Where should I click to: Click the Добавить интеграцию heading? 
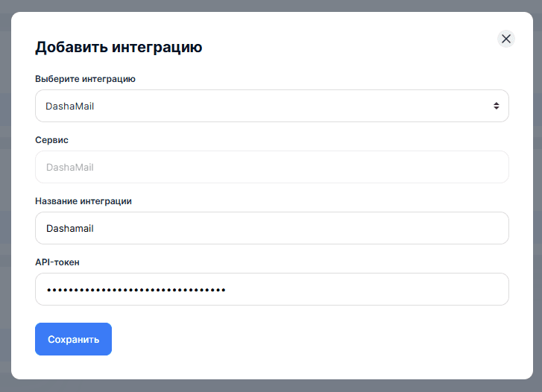click(x=119, y=48)
